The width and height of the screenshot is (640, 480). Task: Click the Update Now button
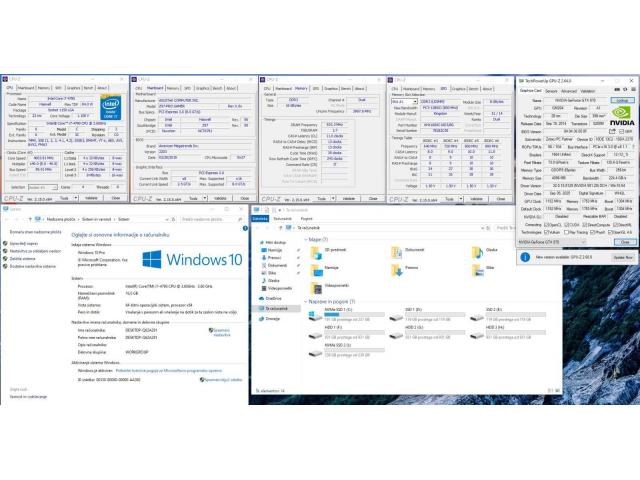tap(623, 257)
